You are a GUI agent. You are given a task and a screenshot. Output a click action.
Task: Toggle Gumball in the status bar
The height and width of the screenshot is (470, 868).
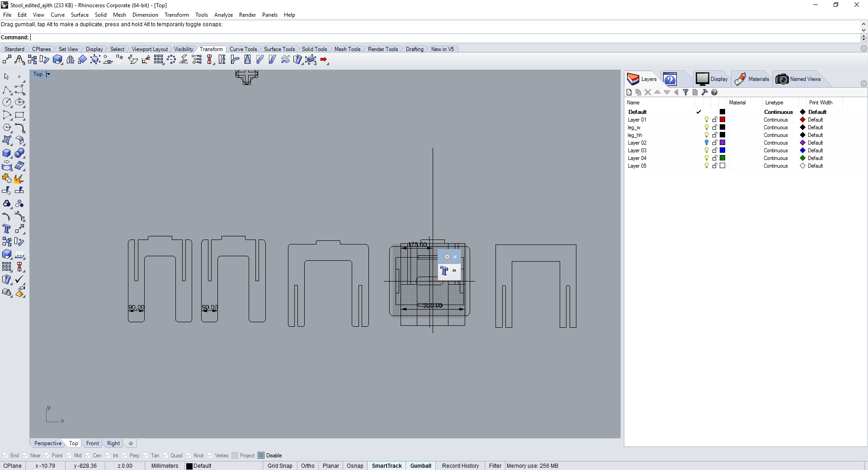(x=421, y=466)
